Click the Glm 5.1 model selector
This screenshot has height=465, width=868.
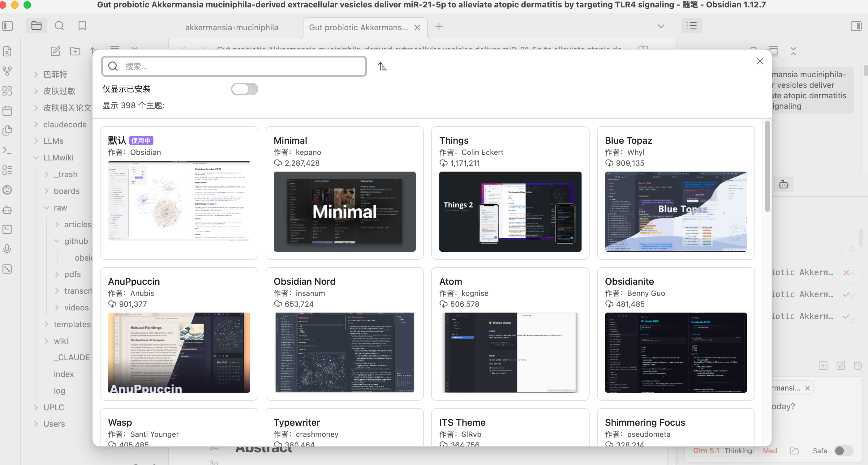coord(706,450)
